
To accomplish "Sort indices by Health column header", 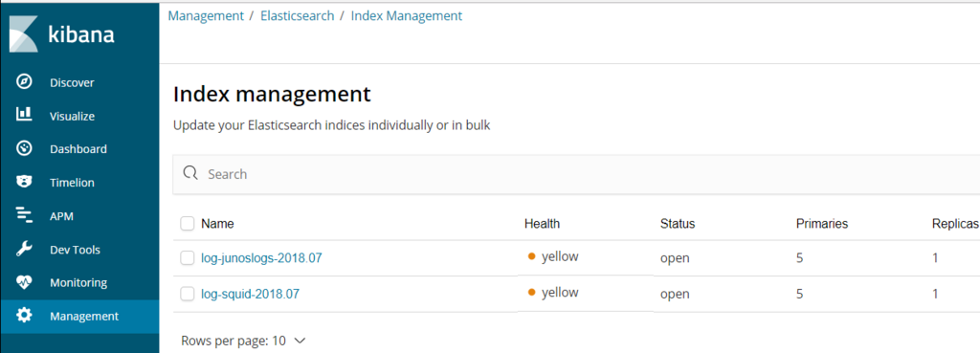I will point(542,224).
